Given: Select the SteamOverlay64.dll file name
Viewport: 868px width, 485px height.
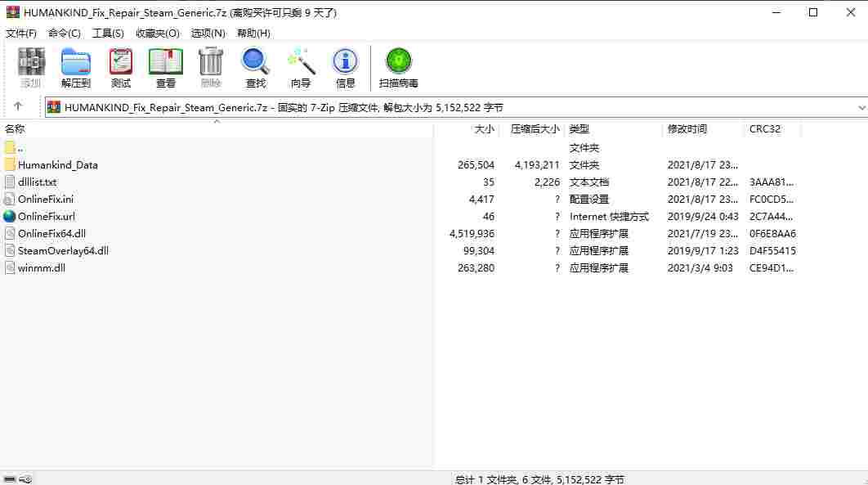Looking at the screenshot, I should tap(63, 251).
